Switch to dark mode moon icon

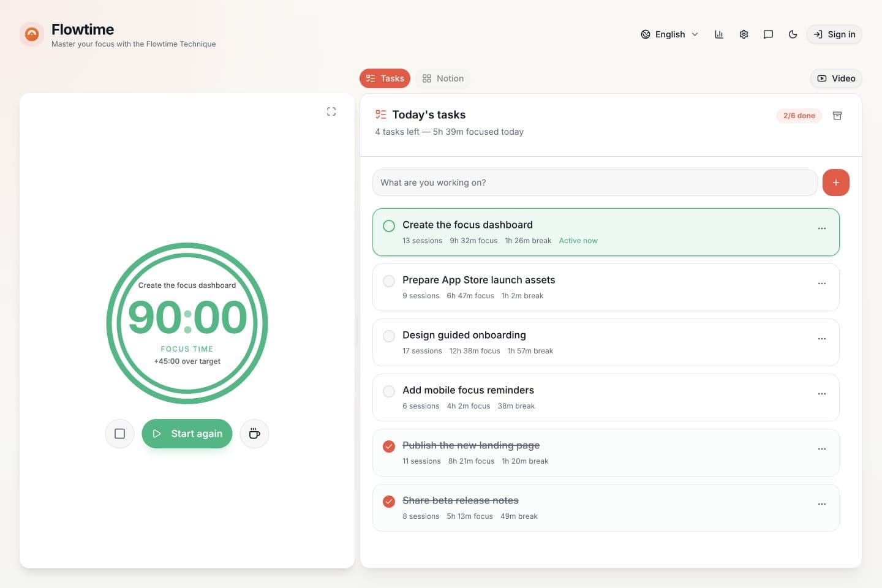click(x=793, y=34)
